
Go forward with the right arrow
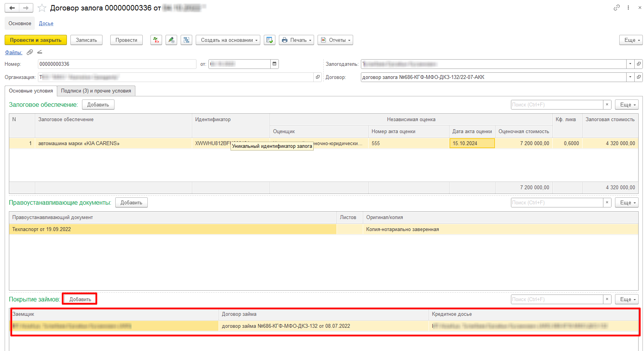26,8
